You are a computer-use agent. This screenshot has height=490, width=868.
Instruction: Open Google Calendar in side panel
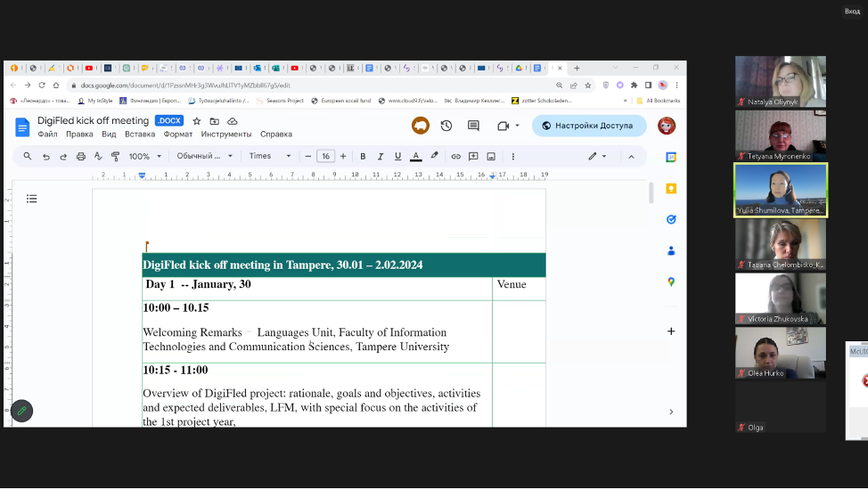click(x=671, y=157)
